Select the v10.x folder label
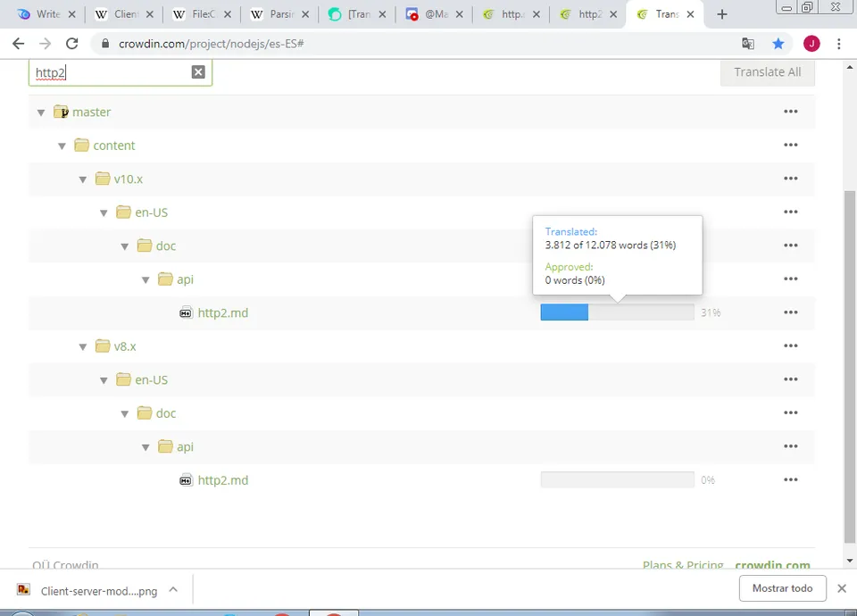Screen dimensions: 857x616 coord(128,179)
